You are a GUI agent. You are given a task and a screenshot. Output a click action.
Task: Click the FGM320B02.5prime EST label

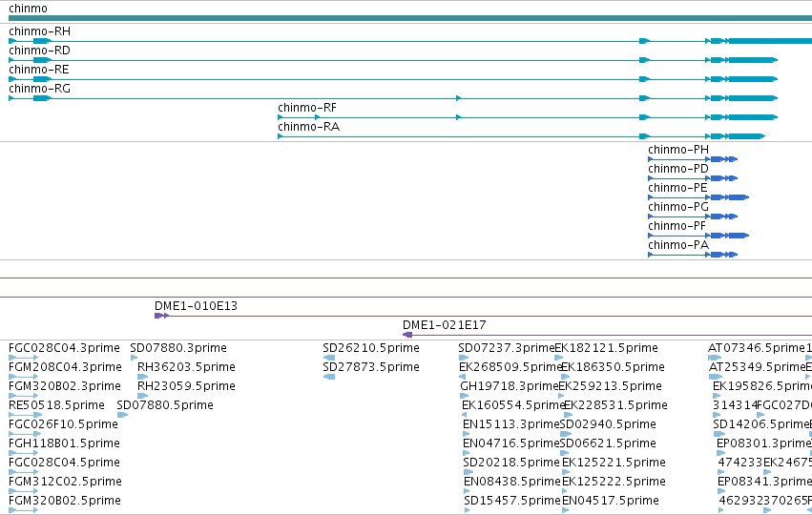(65, 502)
